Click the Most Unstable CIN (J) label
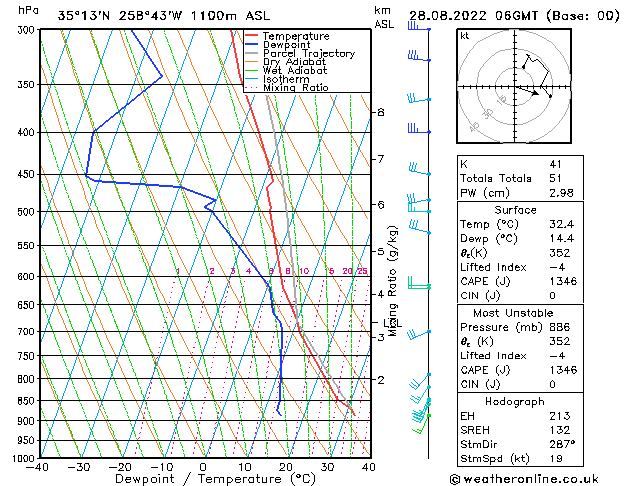The height and width of the screenshot is (486, 629). [480, 384]
